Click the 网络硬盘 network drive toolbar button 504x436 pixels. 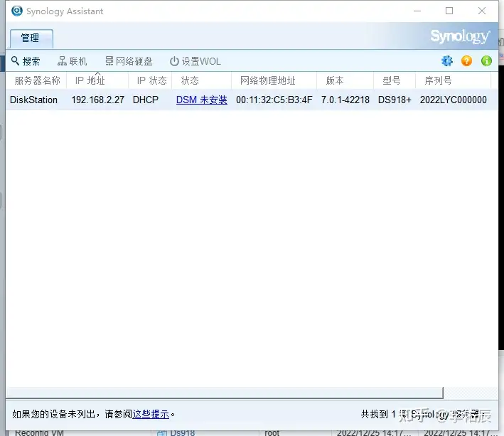click(129, 61)
